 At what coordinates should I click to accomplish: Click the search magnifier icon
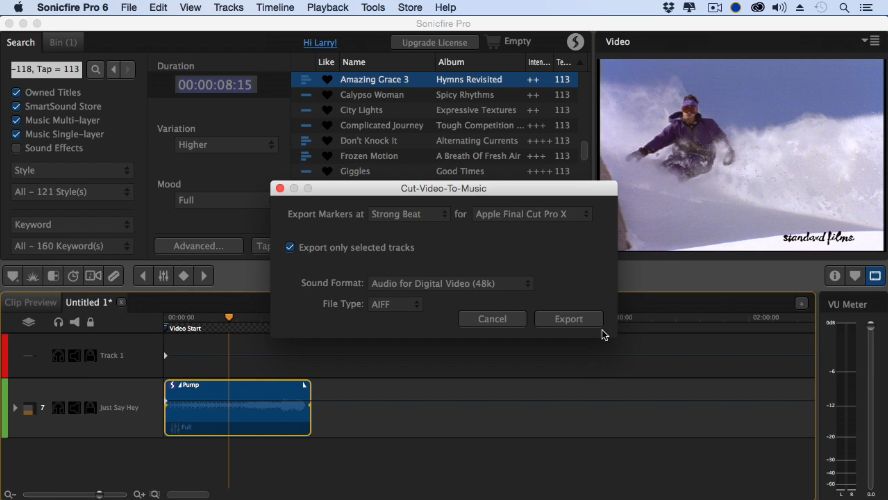point(95,70)
